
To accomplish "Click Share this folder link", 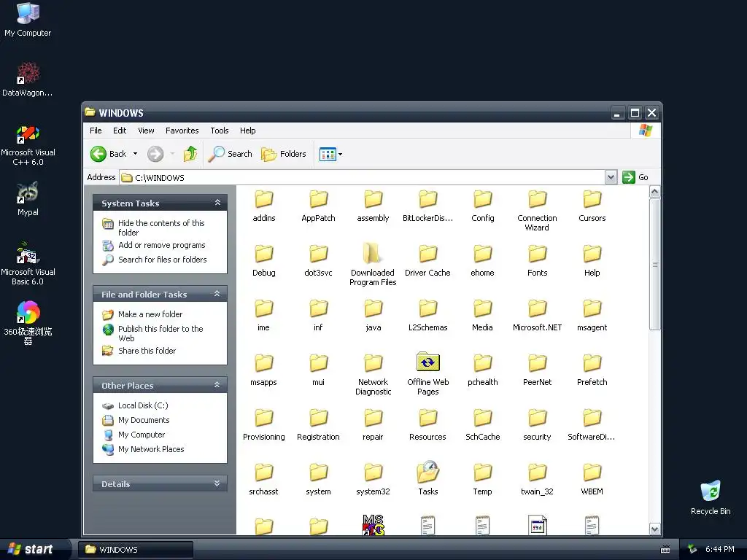I will pos(147,351).
